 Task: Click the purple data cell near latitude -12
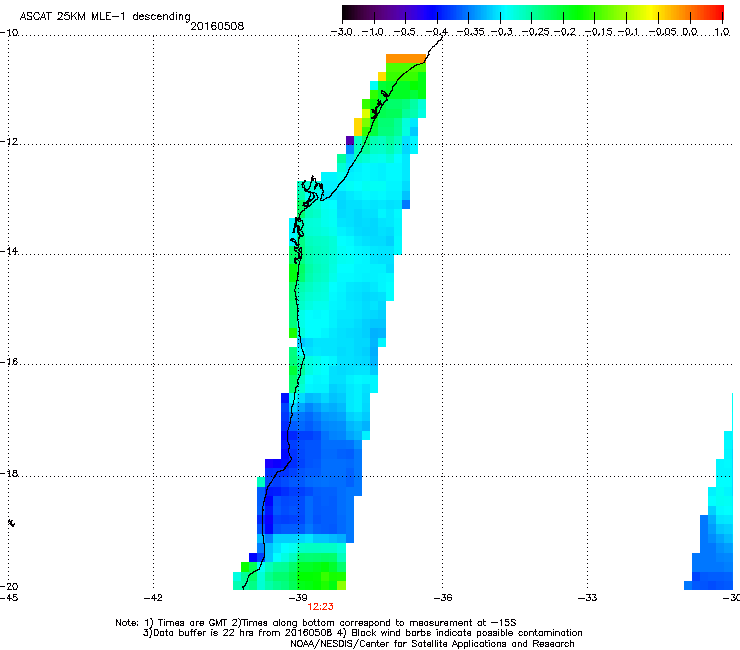350,140
